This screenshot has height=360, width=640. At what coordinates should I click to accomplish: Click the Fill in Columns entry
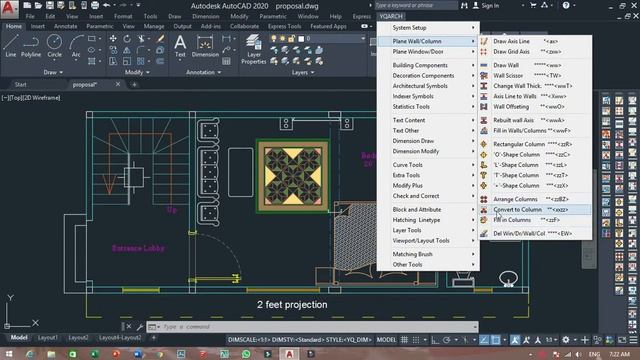(535, 220)
